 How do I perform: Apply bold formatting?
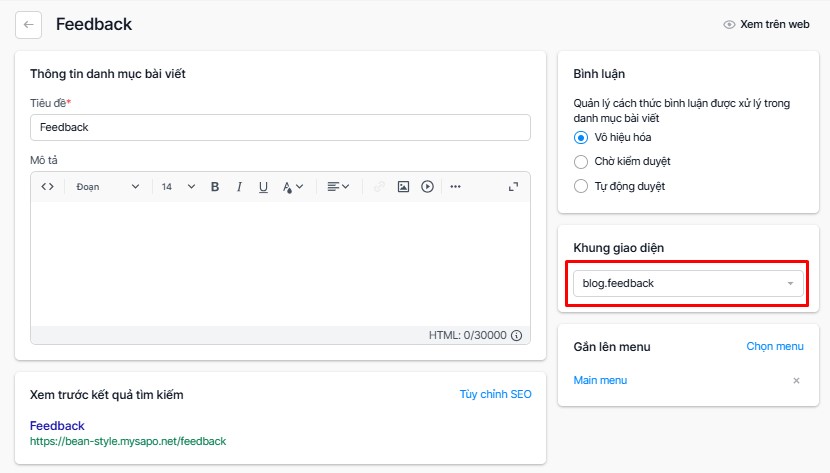coord(215,186)
